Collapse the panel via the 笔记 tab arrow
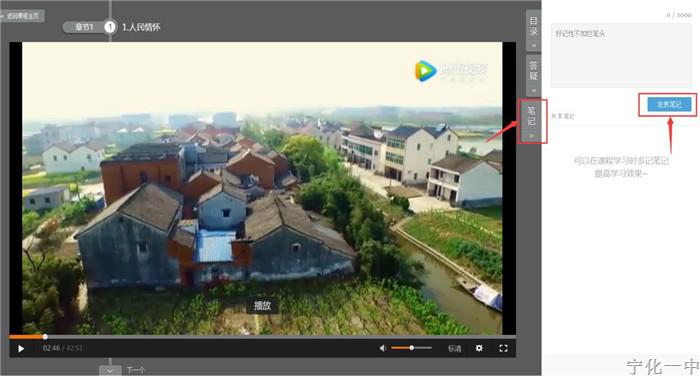 pos(532,135)
